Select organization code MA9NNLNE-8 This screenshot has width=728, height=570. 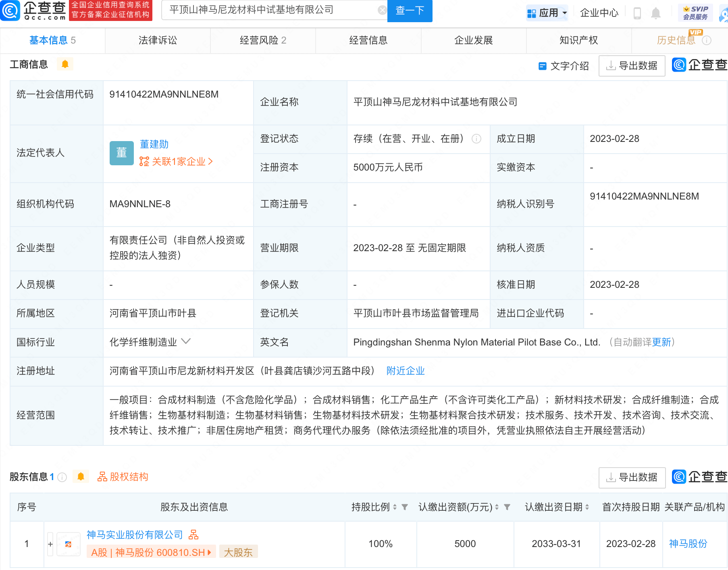[x=140, y=204]
